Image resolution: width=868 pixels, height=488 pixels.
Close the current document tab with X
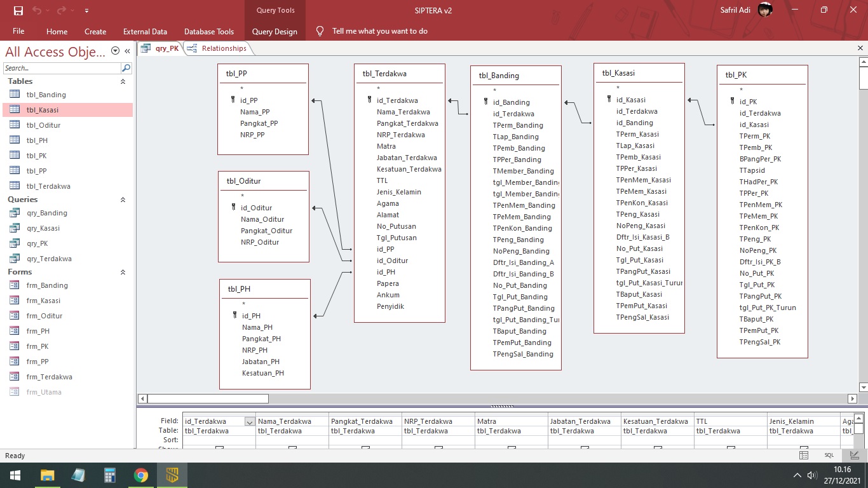(860, 48)
